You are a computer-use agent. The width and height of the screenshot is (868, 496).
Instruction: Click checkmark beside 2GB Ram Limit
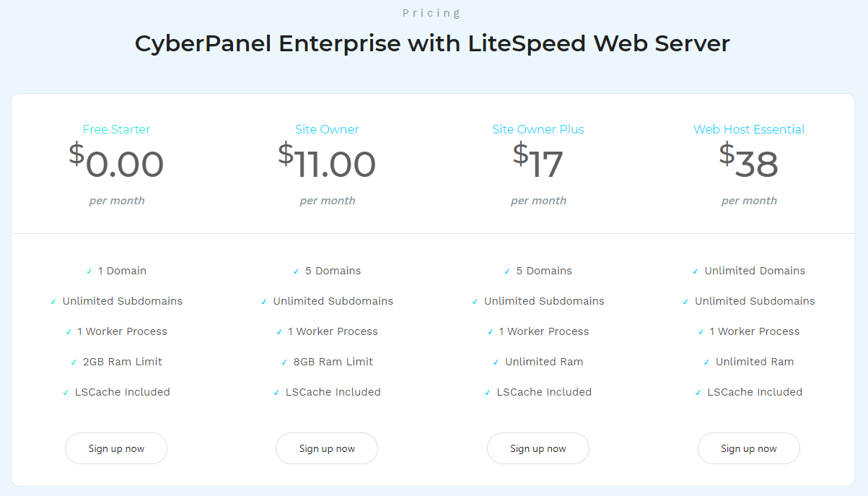pos(74,362)
